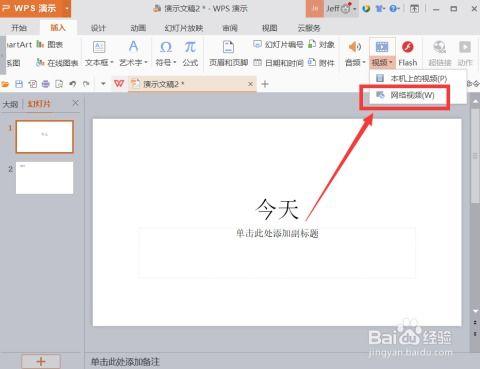480x369 pixels.
Task: Click the 音频 speaker icon
Action: [355, 47]
